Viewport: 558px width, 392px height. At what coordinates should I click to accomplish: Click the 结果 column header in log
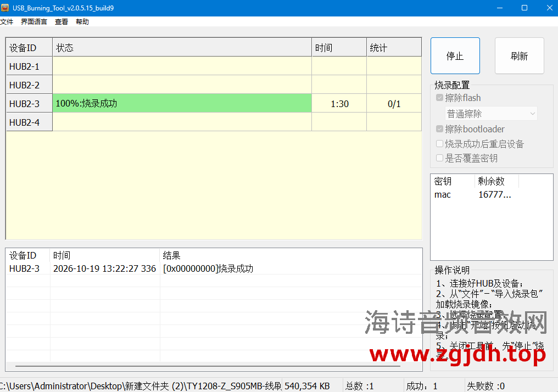click(x=291, y=255)
